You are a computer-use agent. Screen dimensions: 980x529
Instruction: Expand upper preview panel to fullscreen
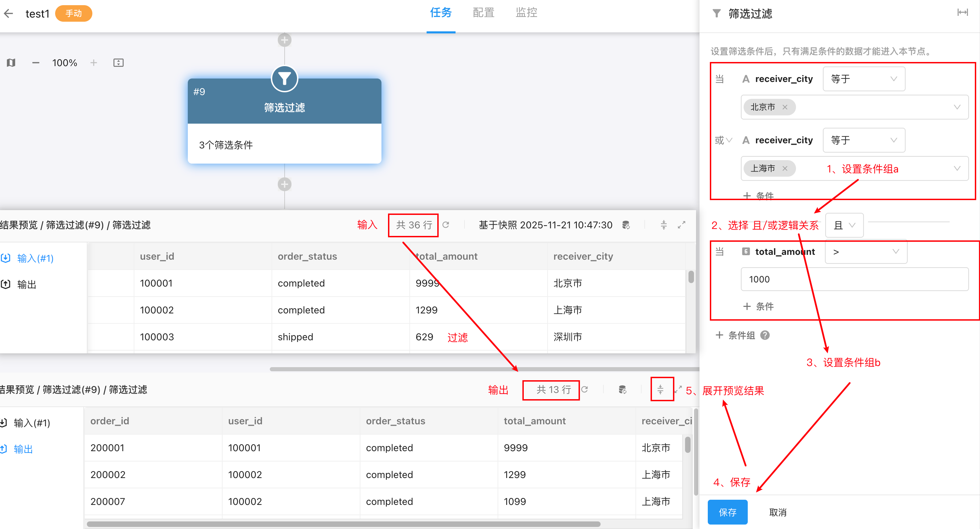pos(681,225)
